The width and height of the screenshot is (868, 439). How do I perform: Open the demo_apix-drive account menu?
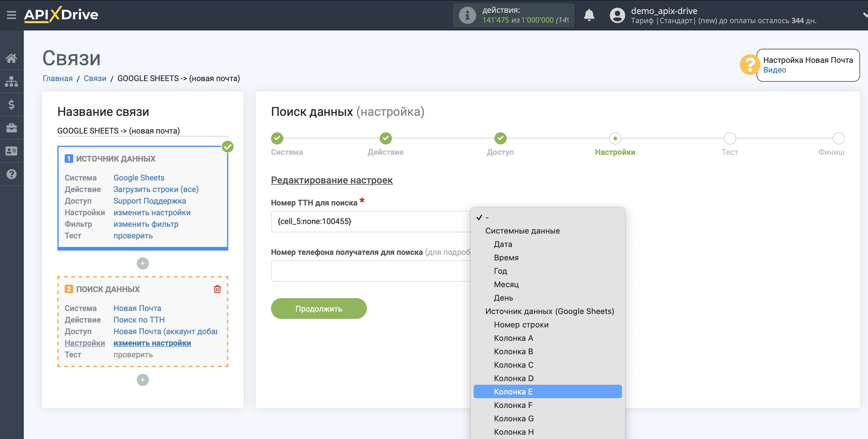[x=664, y=11]
